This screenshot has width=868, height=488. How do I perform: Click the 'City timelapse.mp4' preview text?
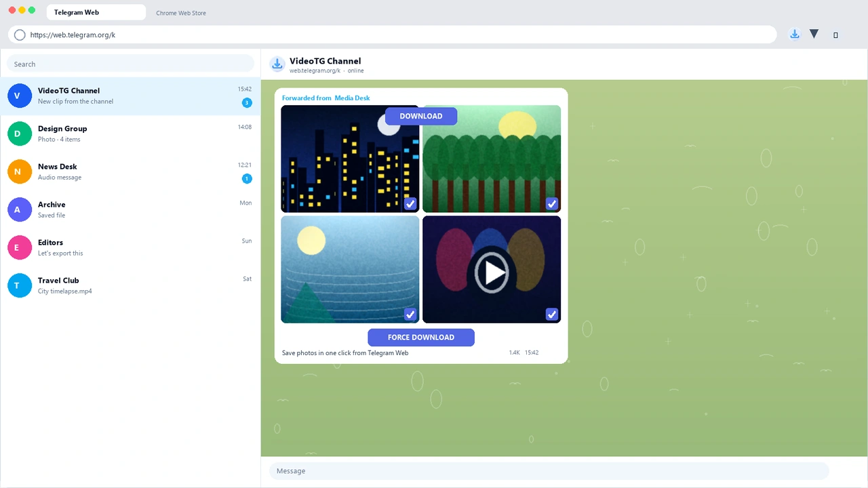65,291
